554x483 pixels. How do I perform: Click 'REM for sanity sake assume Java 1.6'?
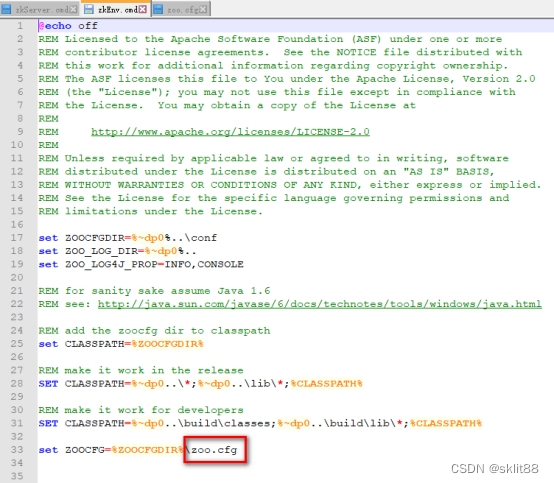154,291
